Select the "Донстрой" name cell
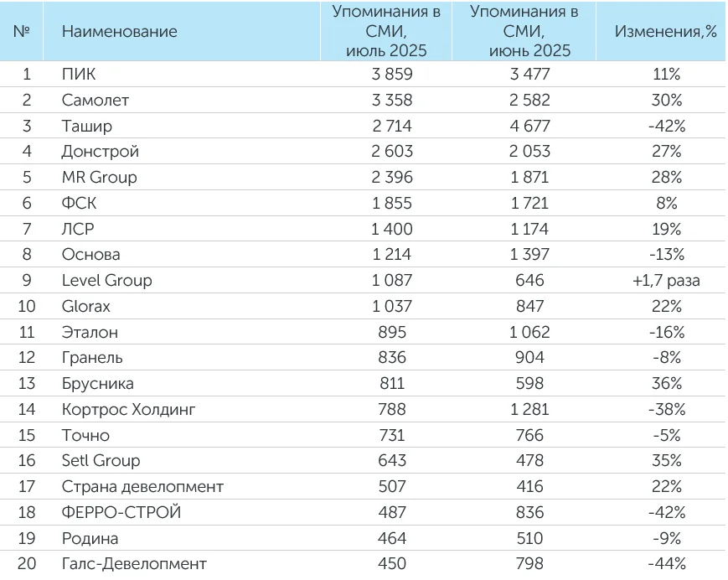 [101, 152]
